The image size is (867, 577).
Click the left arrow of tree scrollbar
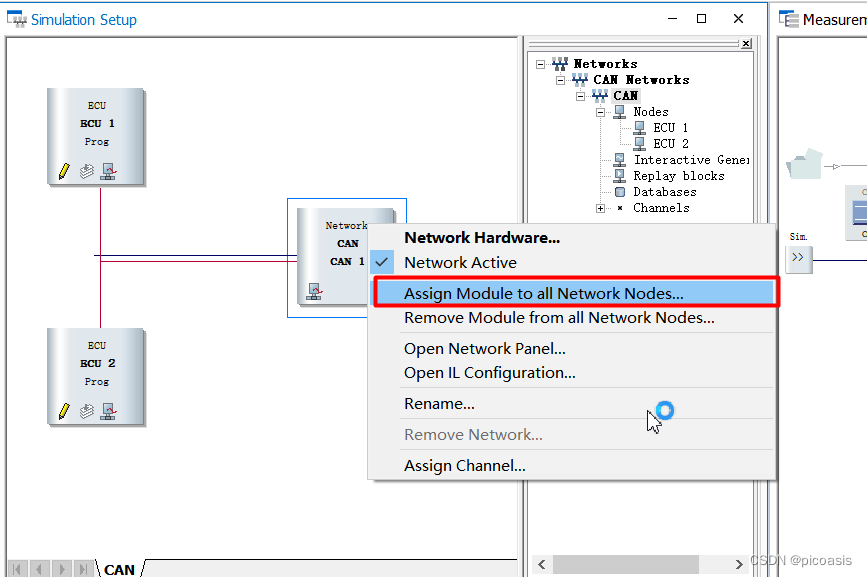click(542, 564)
